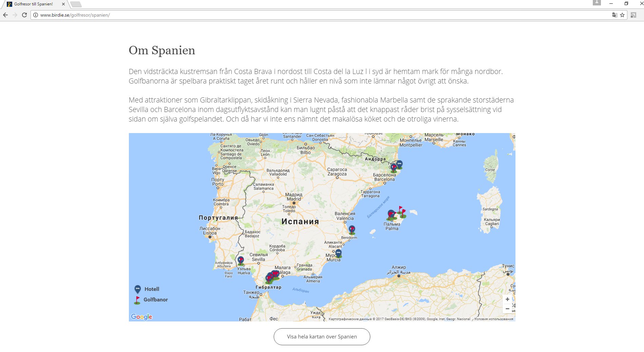Reload the birdie.se page
This screenshot has width=644, height=352.
pyautogui.click(x=24, y=15)
